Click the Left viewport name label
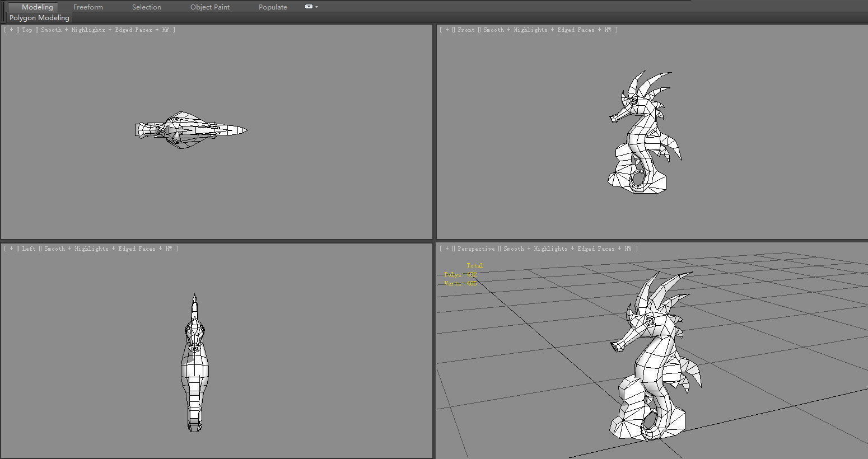This screenshot has height=459, width=868. pos(29,249)
